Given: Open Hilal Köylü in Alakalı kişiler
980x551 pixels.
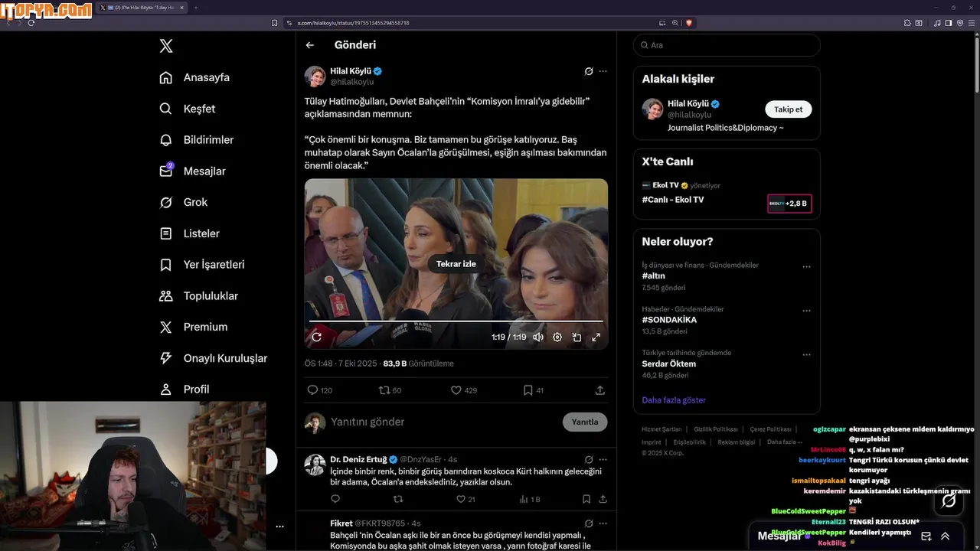Looking at the screenshot, I should 688,104.
